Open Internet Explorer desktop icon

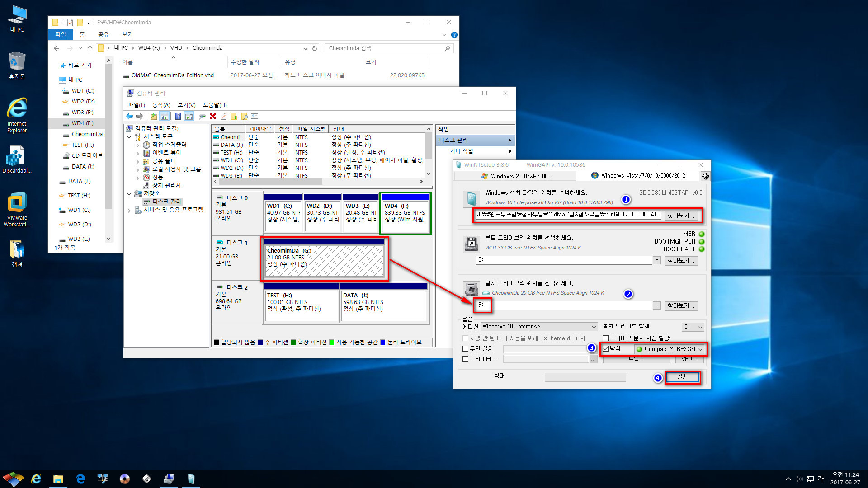click(x=17, y=115)
